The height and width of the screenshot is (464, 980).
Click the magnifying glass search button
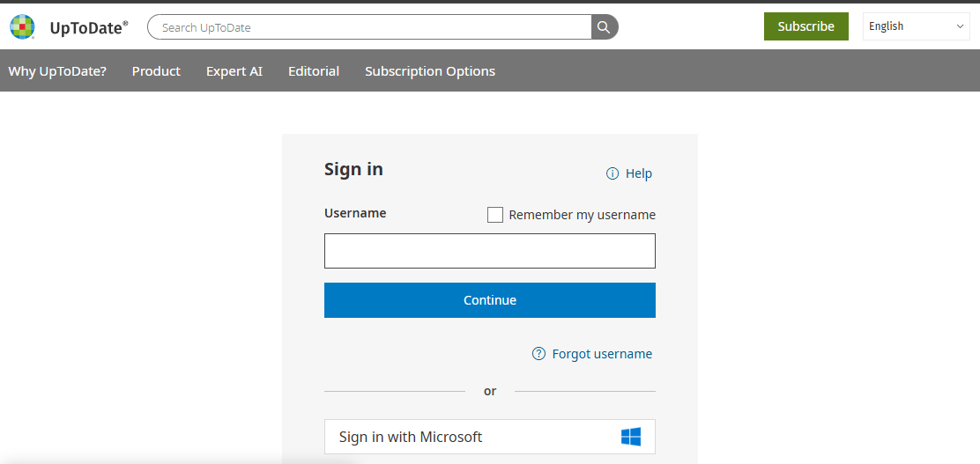point(605,26)
